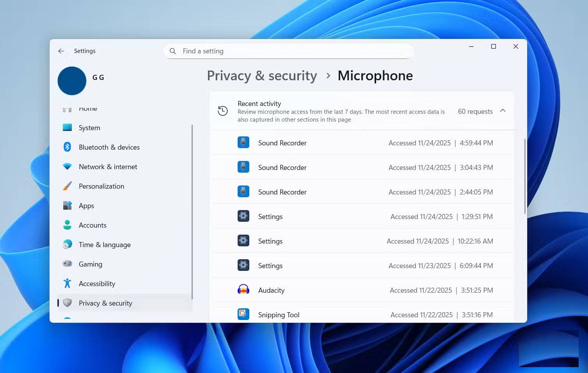Select the Accessibility icon

pyautogui.click(x=67, y=283)
